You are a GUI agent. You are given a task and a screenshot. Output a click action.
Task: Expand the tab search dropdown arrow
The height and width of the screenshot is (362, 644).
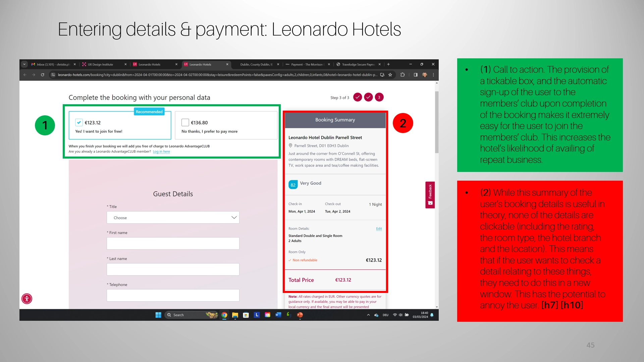pos(24,64)
